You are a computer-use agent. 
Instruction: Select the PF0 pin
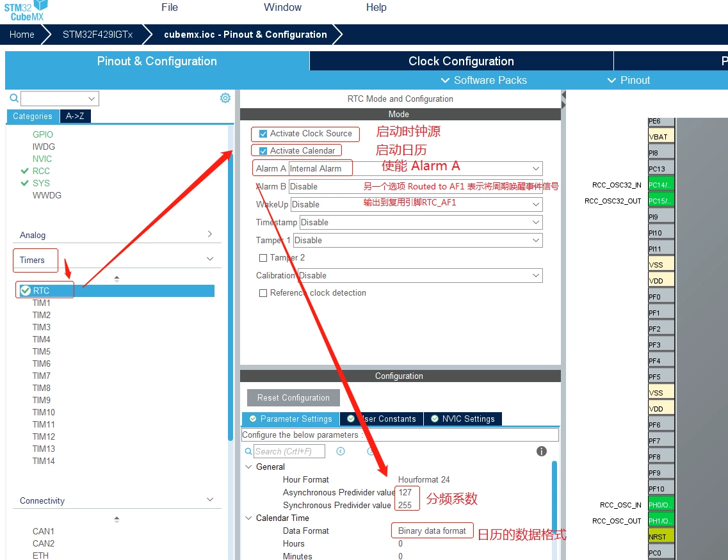click(x=661, y=296)
